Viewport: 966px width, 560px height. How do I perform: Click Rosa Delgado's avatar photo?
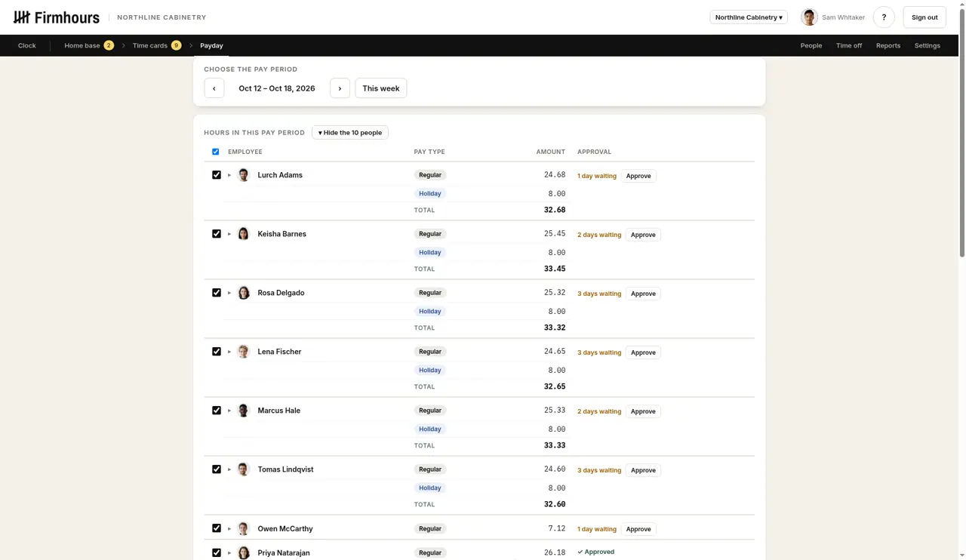coord(244,293)
